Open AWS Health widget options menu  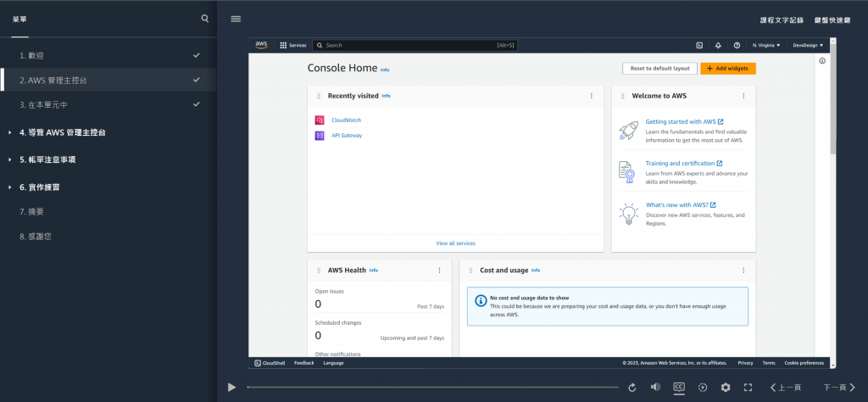coord(440,271)
